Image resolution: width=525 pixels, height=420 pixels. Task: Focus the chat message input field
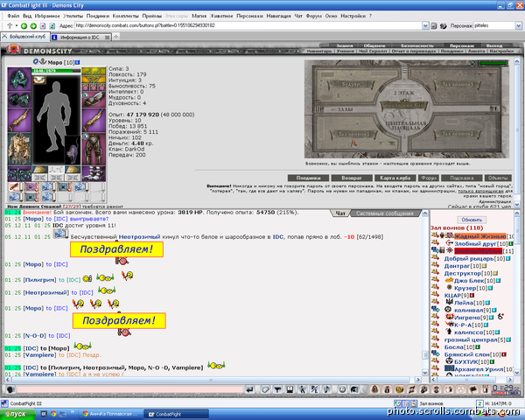click(x=129, y=389)
